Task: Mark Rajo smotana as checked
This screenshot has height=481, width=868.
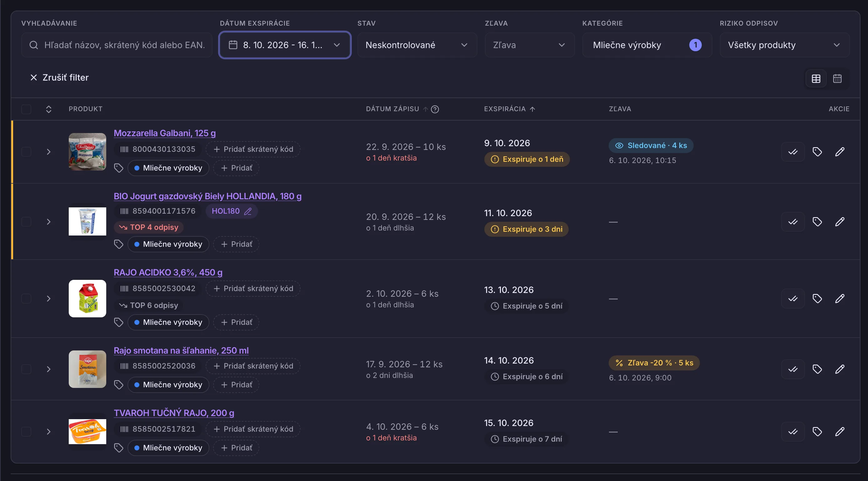Action: pyautogui.click(x=793, y=369)
